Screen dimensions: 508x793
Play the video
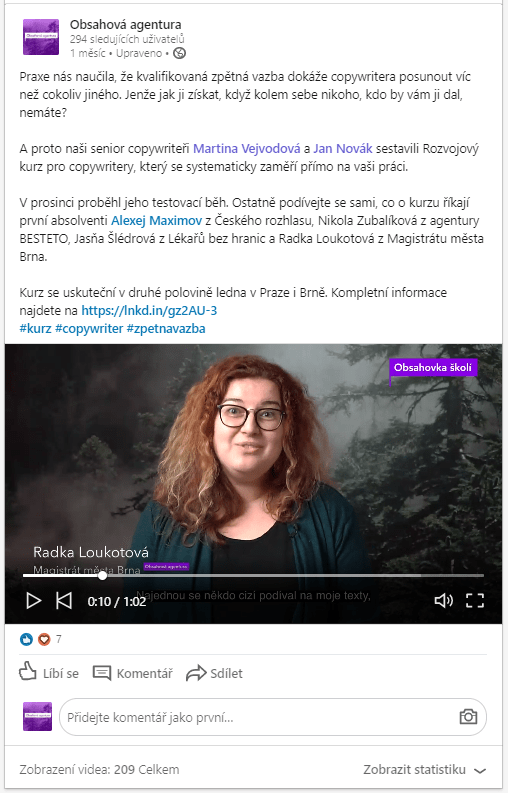click(x=33, y=600)
